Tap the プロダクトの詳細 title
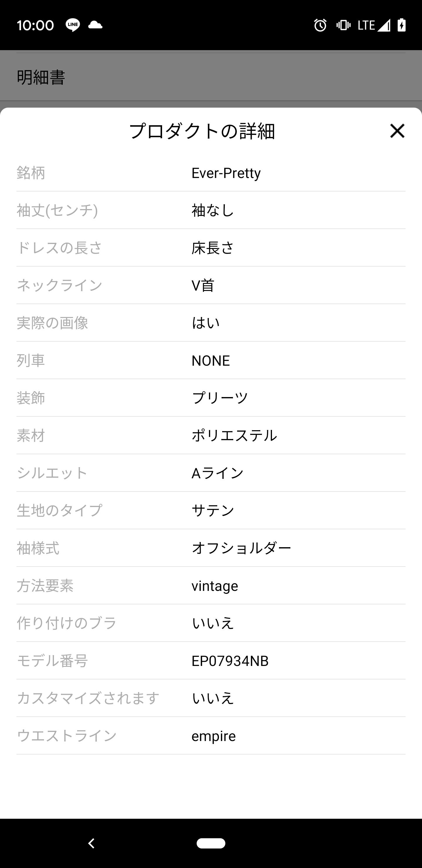Viewport: 422px width, 868px height. [x=203, y=131]
